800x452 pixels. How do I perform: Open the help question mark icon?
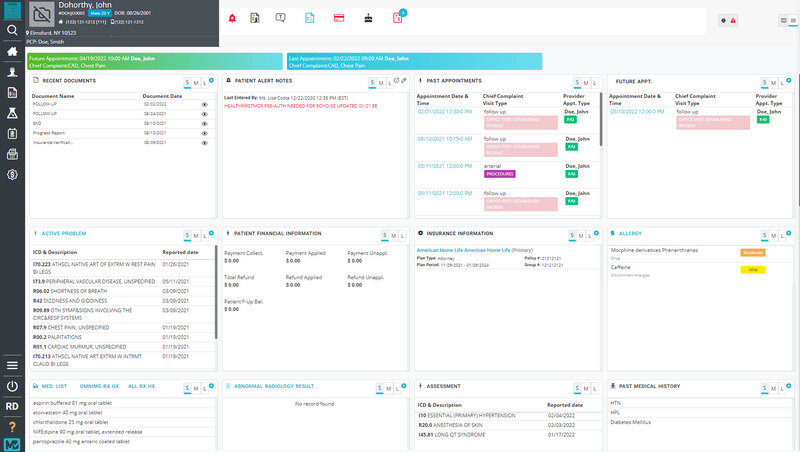[x=12, y=427]
